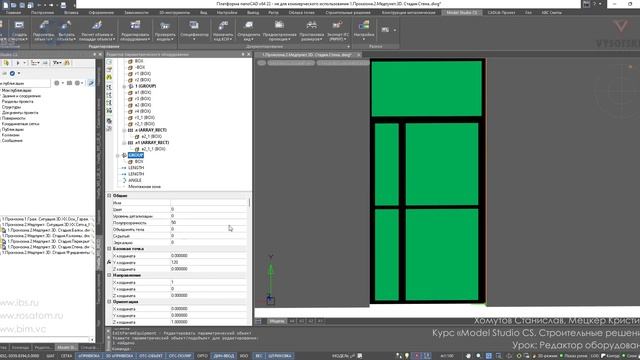Close the Стадия.Стены.dwg document tab
The width and height of the screenshot is (640, 360).
[x=358, y=55]
